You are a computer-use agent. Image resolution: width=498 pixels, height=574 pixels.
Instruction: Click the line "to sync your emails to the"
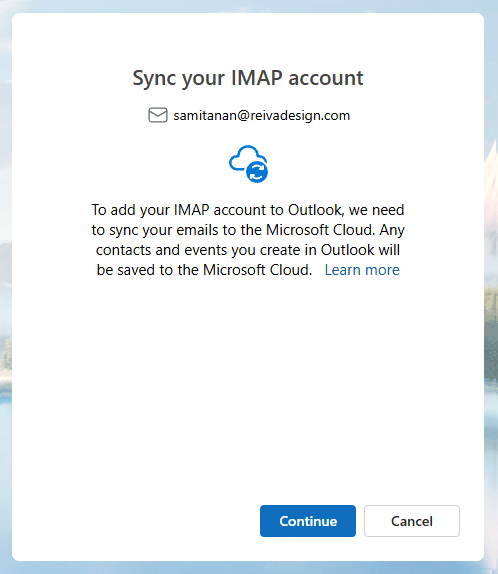248,230
